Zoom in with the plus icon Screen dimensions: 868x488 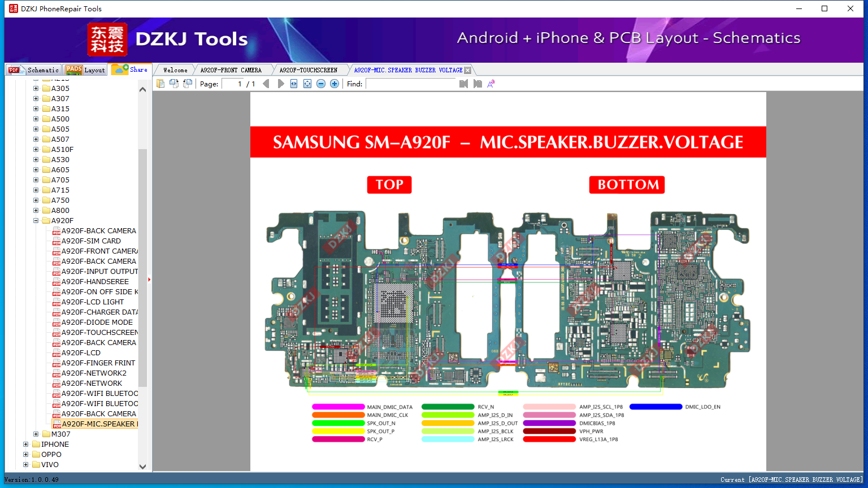(335, 84)
